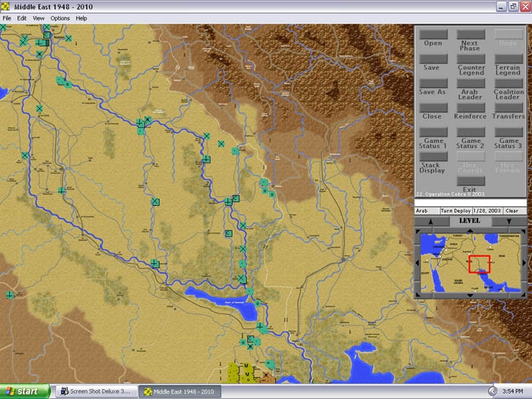This screenshot has height=399, width=532.
Task: View Game Status 2
Action: point(470,132)
